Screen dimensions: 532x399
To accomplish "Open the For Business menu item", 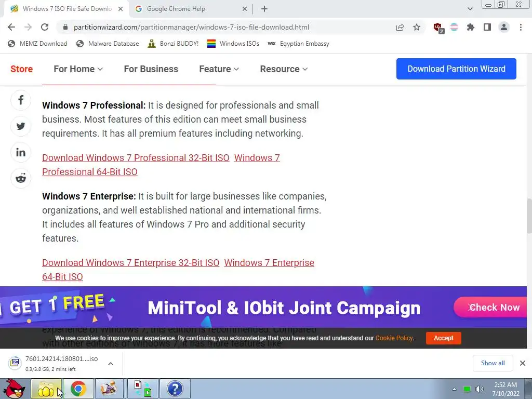I will (x=151, y=69).
